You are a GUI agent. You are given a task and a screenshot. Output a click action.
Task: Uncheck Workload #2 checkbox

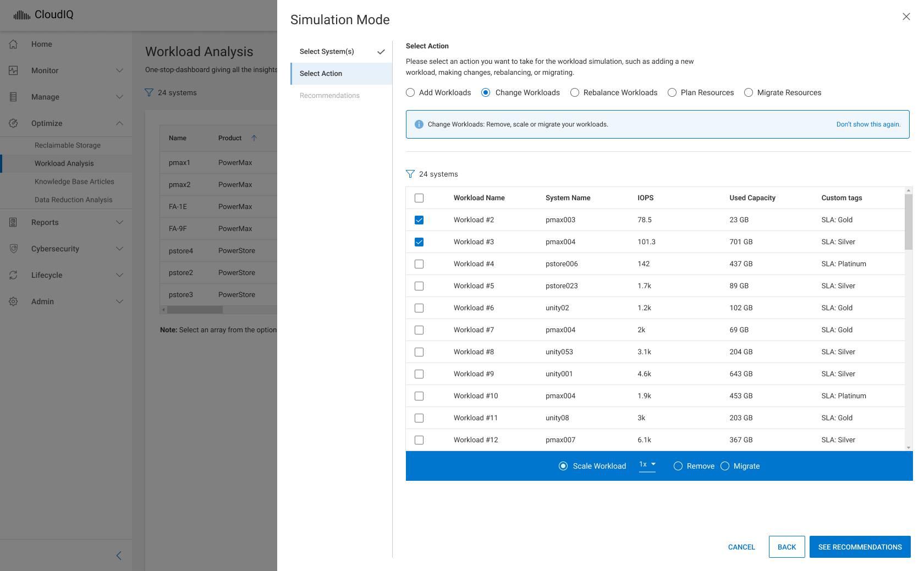(x=419, y=220)
